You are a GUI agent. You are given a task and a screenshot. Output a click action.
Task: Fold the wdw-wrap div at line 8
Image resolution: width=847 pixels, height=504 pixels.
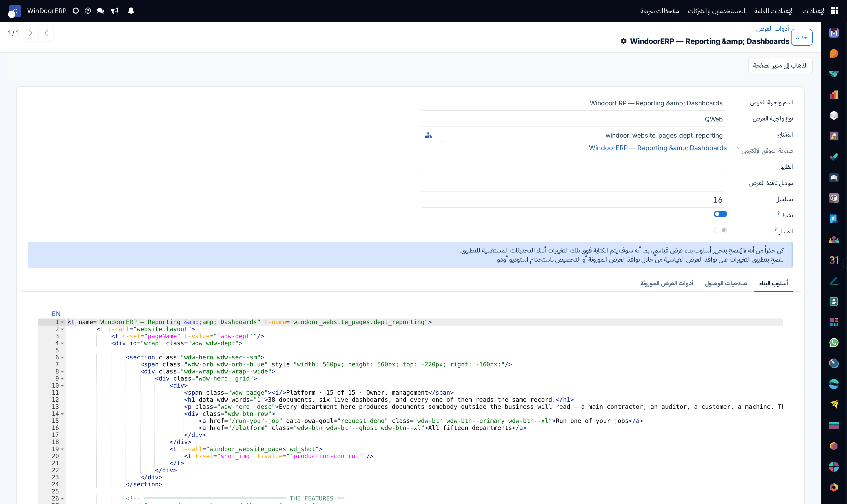(63, 371)
